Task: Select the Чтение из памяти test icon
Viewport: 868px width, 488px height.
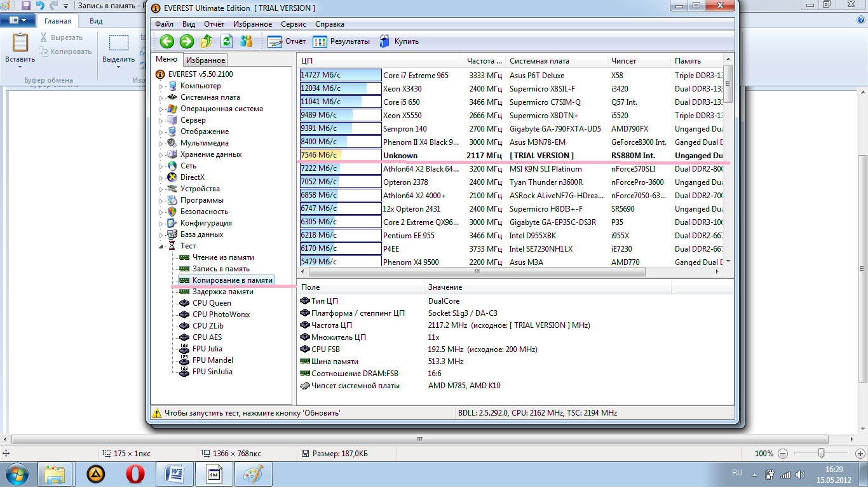Action: (185, 257)
